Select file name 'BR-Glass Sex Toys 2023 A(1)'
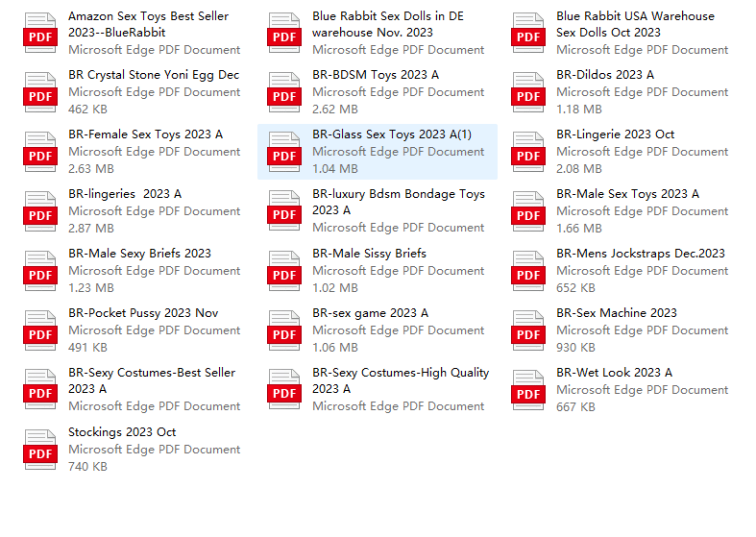Screen dimensions: 756x537 tap(392, 134)
